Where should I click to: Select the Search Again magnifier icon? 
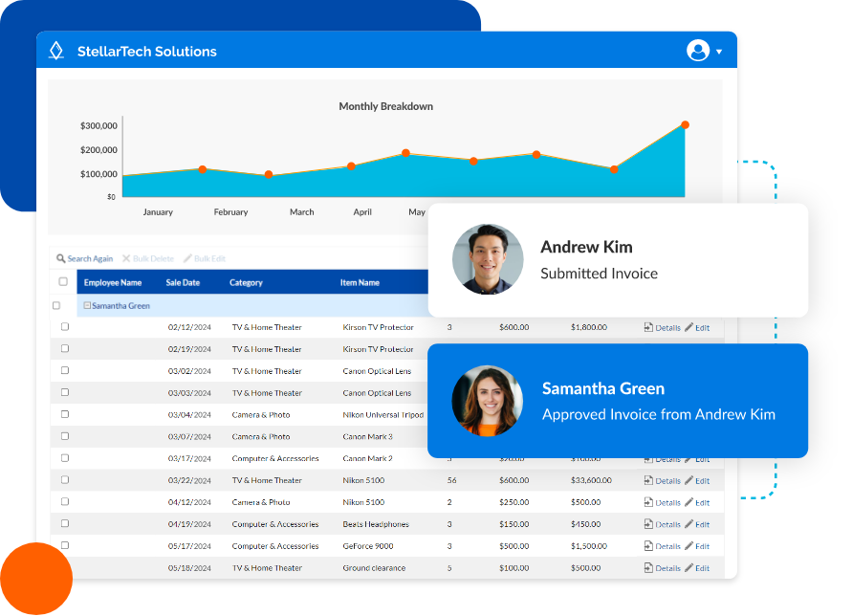click(x=58, y=258)
